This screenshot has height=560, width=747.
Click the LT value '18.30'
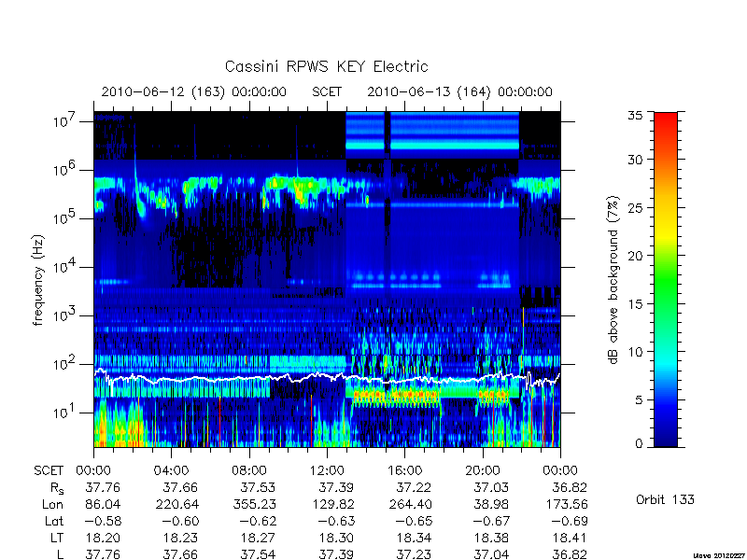(x=336, y=539)
